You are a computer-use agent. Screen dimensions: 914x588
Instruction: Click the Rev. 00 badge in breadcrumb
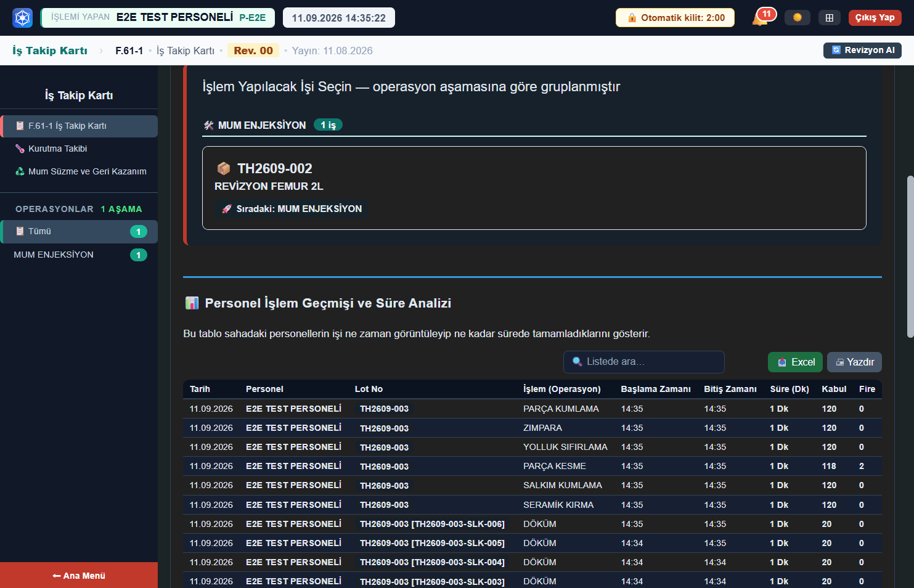[x=253, y=51]
